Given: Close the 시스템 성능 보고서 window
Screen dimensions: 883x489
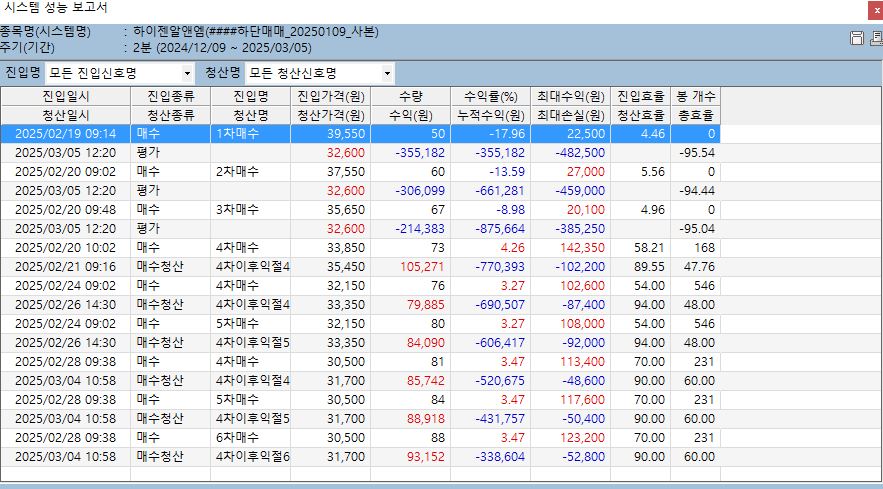Looking at the screenshot, I should point(874,10).
